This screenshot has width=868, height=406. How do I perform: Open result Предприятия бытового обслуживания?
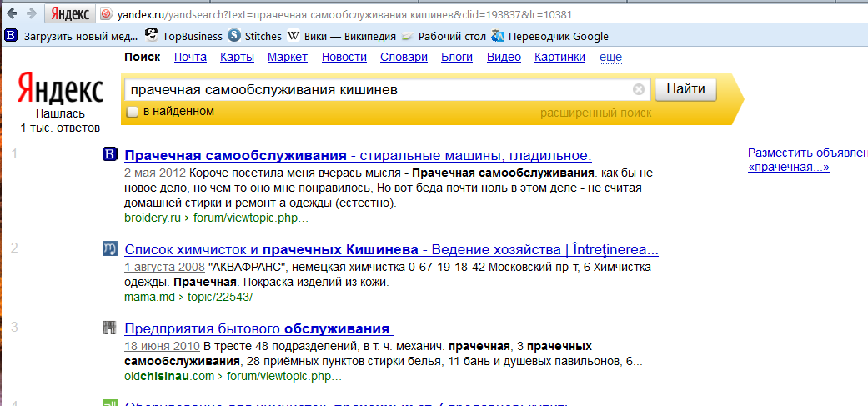point(259,329)
